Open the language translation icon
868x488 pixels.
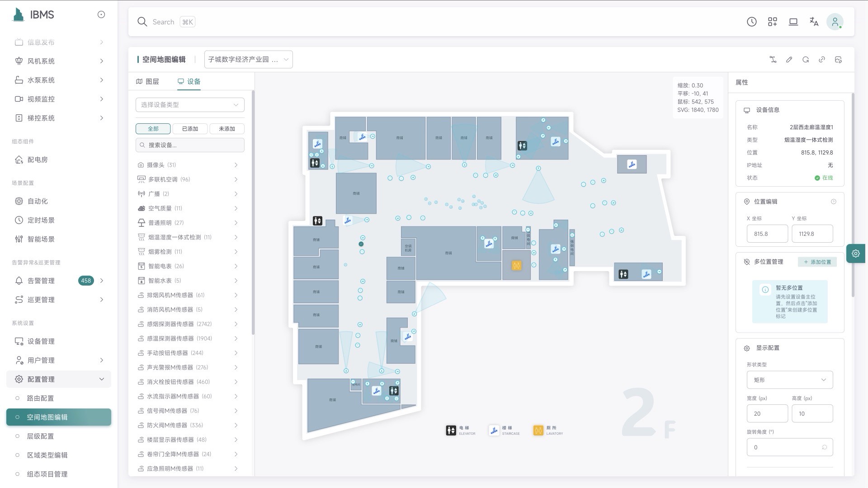pos(814,22)
